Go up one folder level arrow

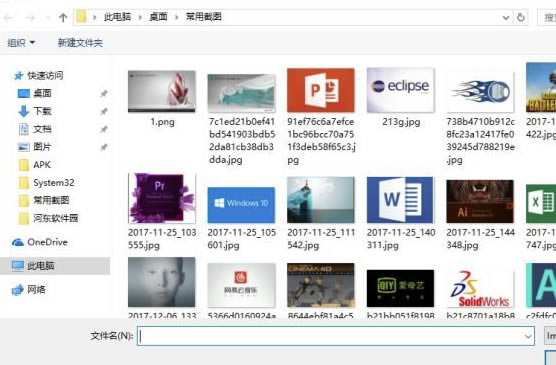[x=63, y=17]
